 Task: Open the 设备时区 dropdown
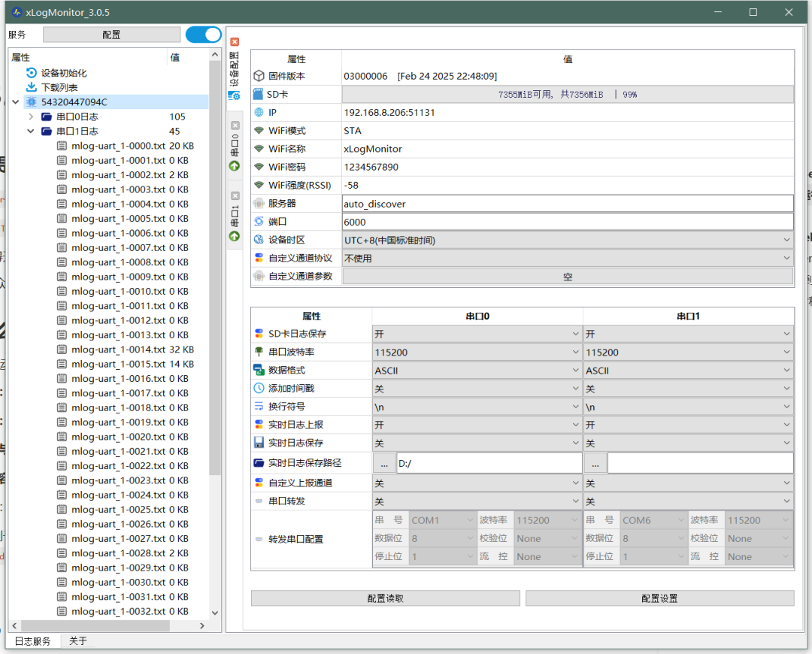(x=568, y=240)
